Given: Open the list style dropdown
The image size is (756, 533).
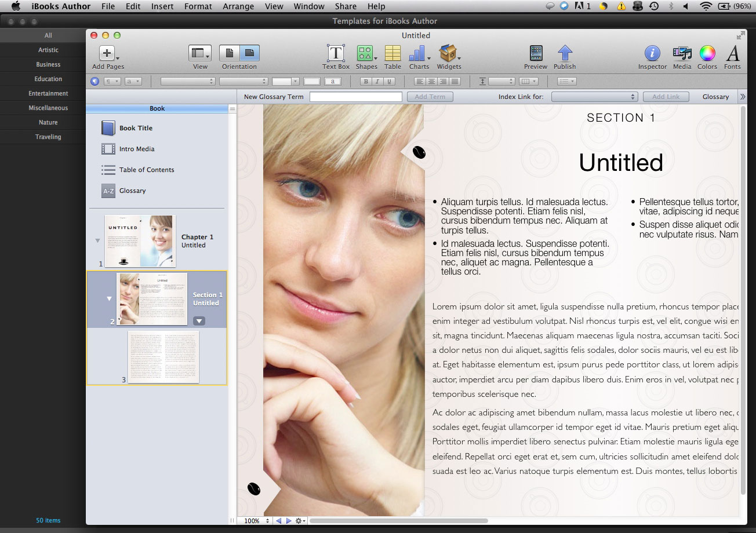Looking at the screenshot, I should (566, 82).
